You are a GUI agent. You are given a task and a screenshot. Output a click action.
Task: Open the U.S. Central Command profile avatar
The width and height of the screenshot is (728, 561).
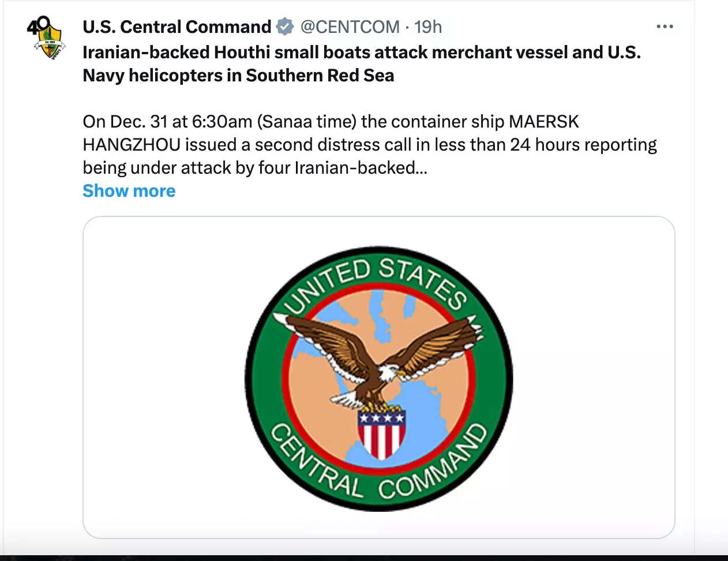click(x=46, y=39)
